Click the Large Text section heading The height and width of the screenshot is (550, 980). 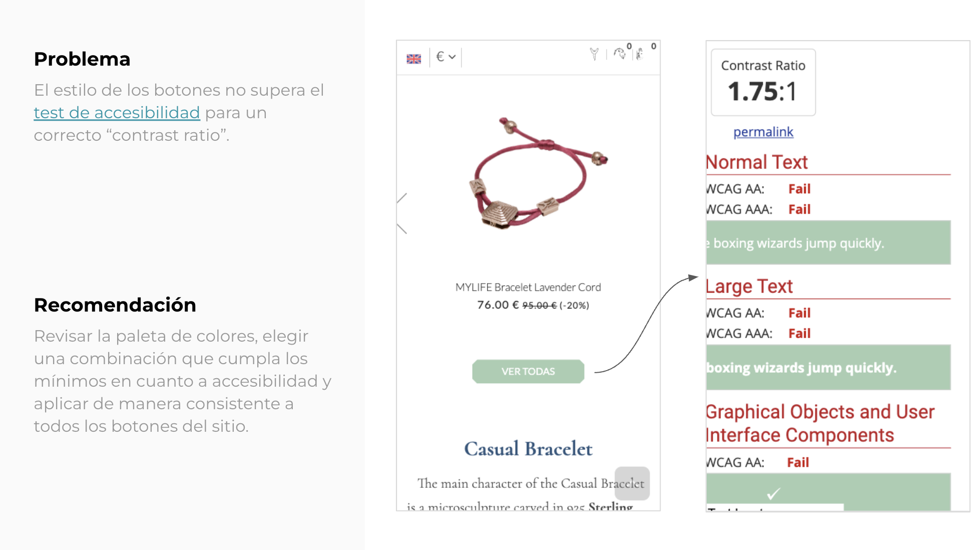coord(749,287)
